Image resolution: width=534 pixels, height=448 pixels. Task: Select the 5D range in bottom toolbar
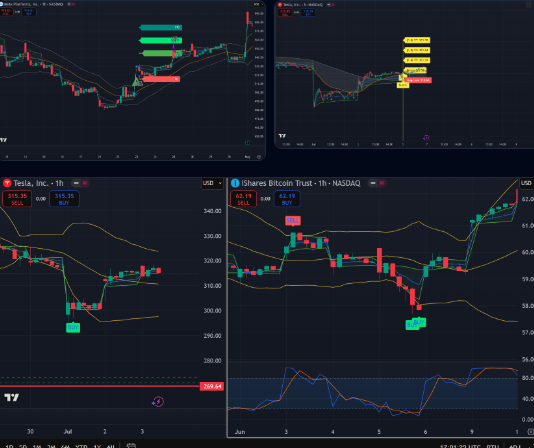coord(23,446)
